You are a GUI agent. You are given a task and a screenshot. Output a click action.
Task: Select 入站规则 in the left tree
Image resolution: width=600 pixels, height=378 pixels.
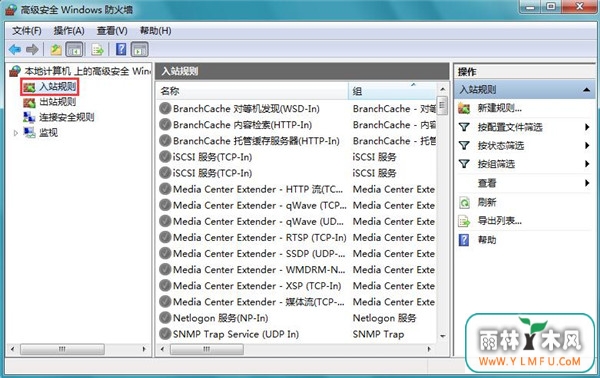pos(57,87)
